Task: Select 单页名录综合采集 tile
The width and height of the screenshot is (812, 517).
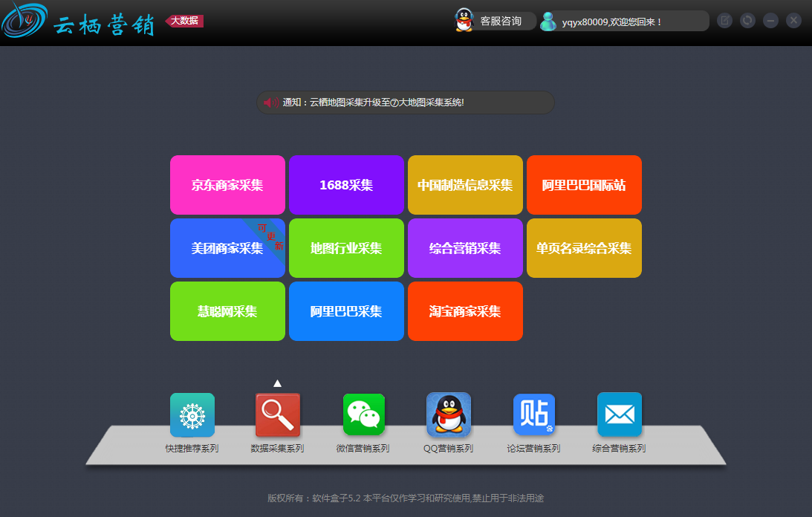Action: (x=584, y=248)
